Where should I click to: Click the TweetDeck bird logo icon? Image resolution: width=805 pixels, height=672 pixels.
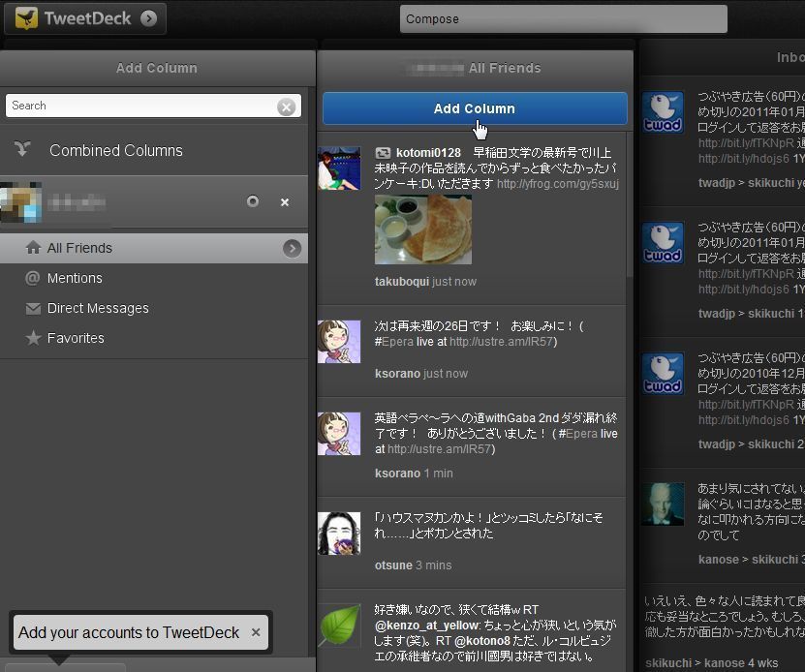click(x=26, y=18)
